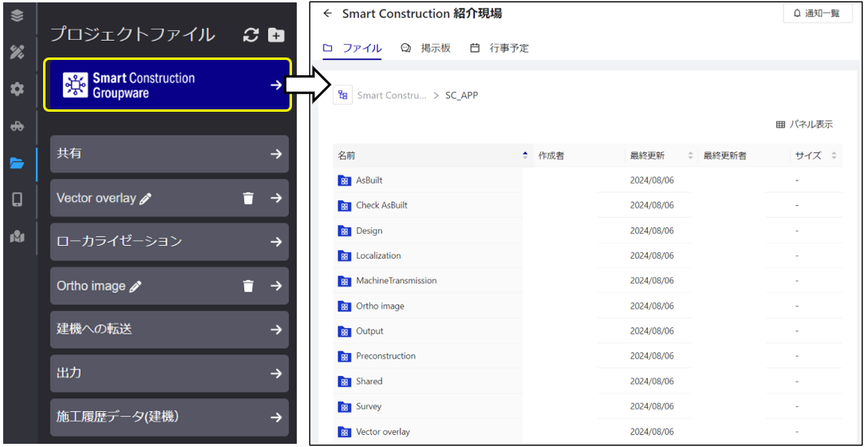Open the 出力 folder row
This screenshot has width=868, height=447.
[x=169, y=374]
